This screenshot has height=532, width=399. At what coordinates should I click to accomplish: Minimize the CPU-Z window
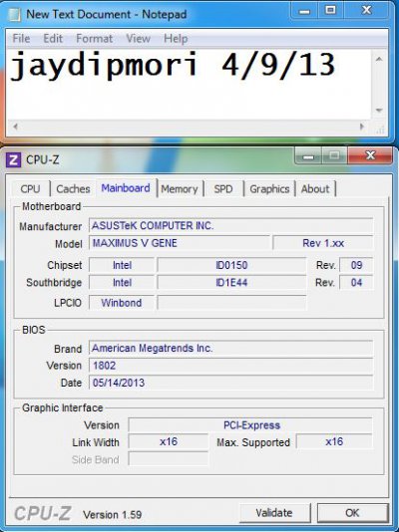click(x=308, y=155)
